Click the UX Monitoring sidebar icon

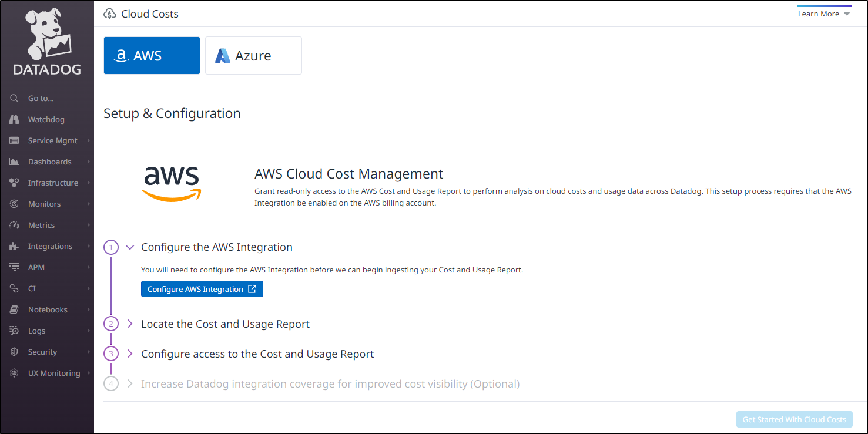pyautogui.click(x=15, y=373)
